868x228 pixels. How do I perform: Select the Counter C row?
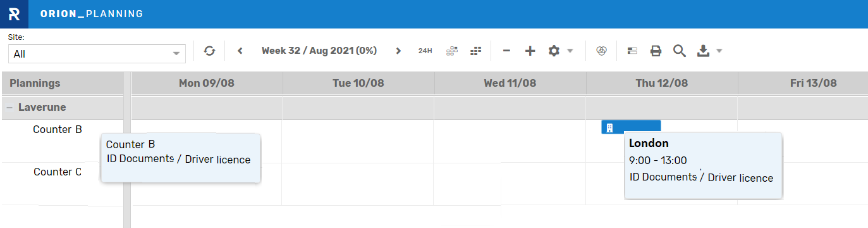point(58,172)
